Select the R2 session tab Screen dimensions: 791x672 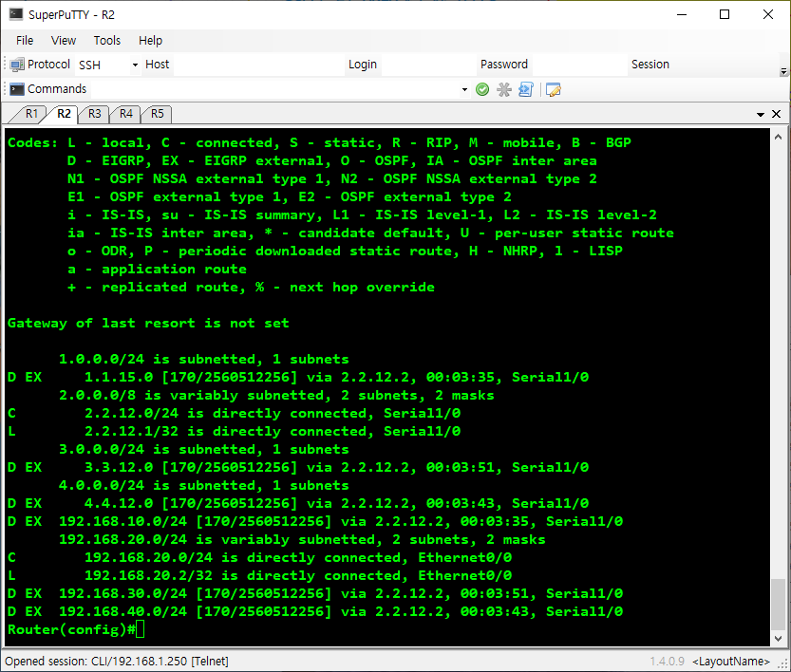click(64, 114)
